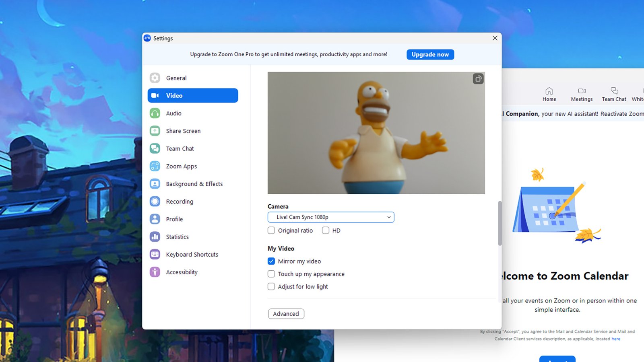Enable Touch up my appearance
The image size is (644, 362).
[x=271, y=274]
